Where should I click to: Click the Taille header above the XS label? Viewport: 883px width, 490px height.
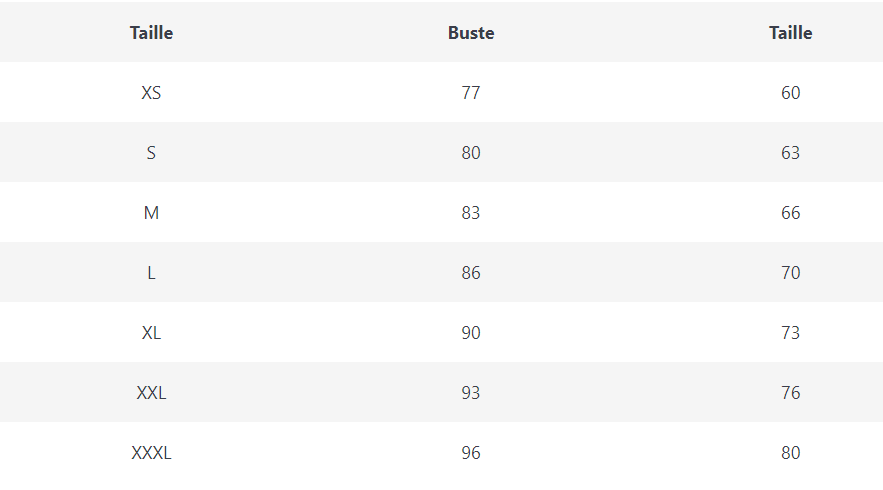coord(151,33)
